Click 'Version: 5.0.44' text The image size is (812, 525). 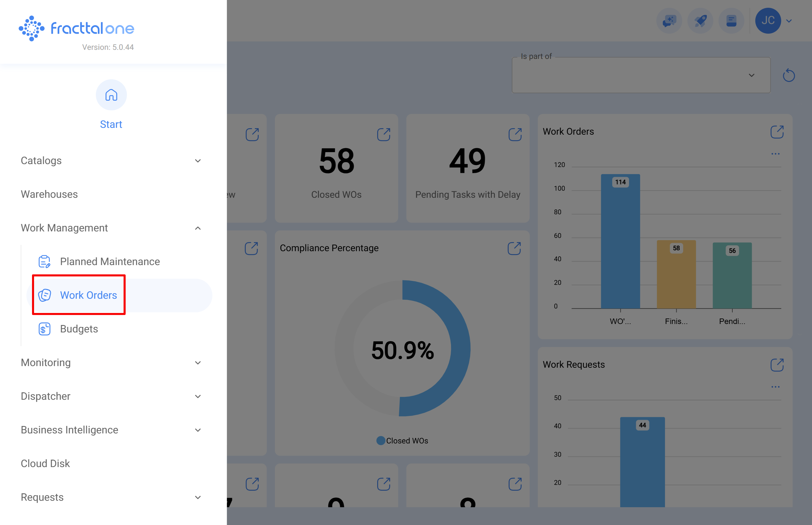pos(108,47)
